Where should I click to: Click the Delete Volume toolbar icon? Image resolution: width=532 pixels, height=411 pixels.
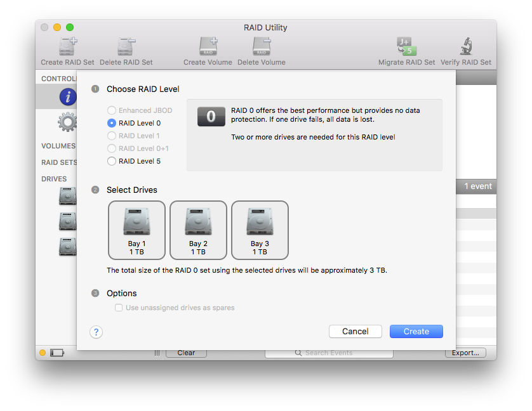(261, 48)
